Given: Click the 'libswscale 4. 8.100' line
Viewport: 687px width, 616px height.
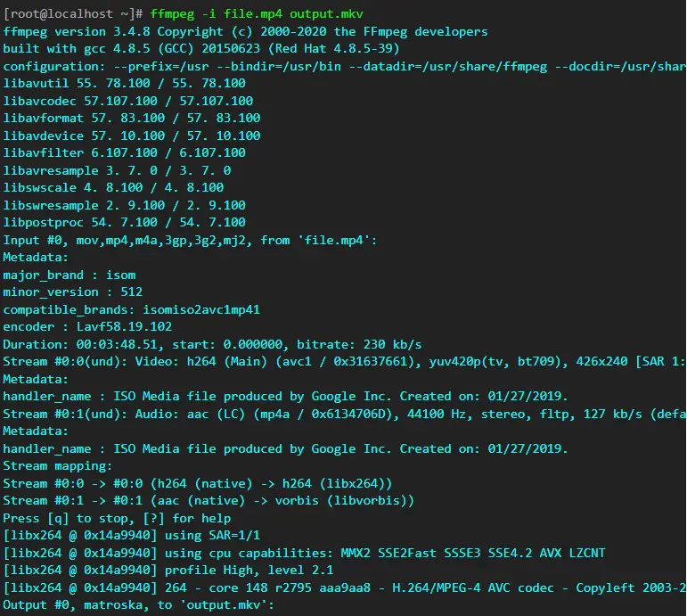Looking at the screenshot, I should pos(113,187).
